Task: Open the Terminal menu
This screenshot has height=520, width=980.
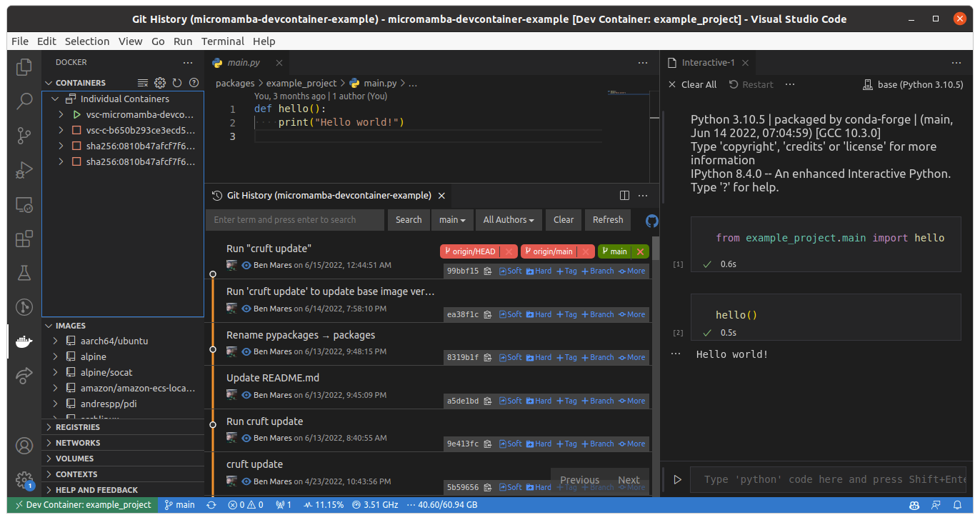Action: click(223, 41)
